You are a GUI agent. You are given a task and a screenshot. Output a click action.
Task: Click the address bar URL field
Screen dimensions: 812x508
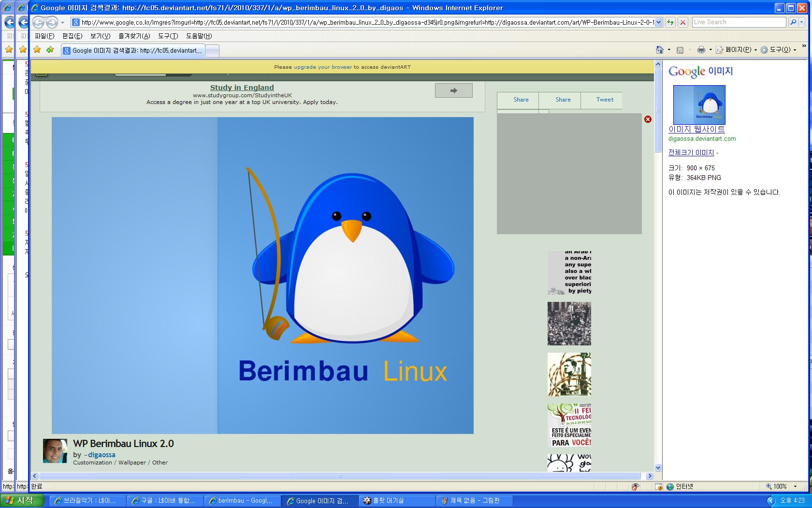[367, 22]
